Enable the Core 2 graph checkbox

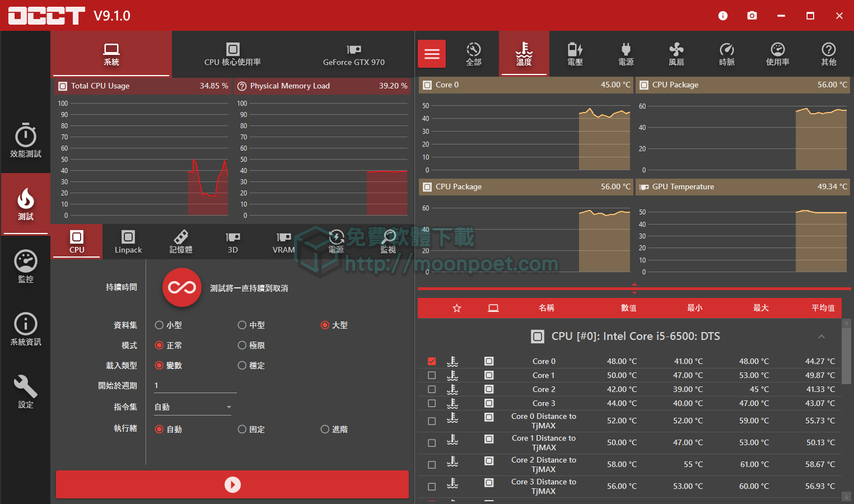(x=432, y=389)
